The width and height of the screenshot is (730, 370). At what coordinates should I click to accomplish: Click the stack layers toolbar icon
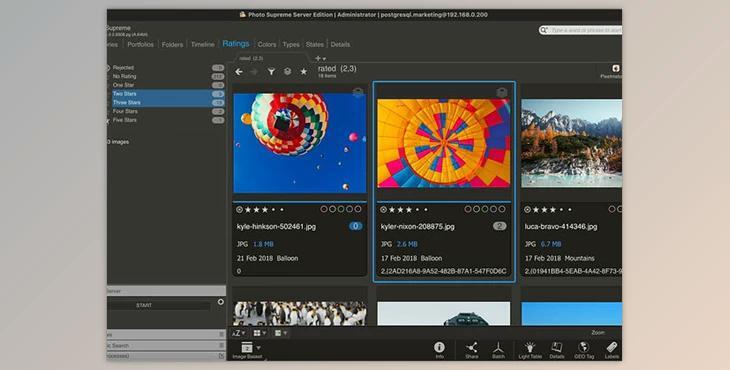point(288,72)
